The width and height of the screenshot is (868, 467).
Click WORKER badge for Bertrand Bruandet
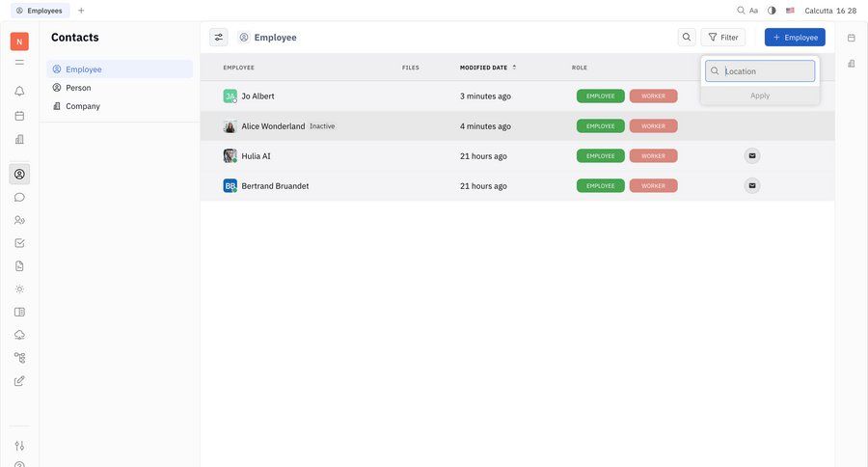(x=653, y=185)
